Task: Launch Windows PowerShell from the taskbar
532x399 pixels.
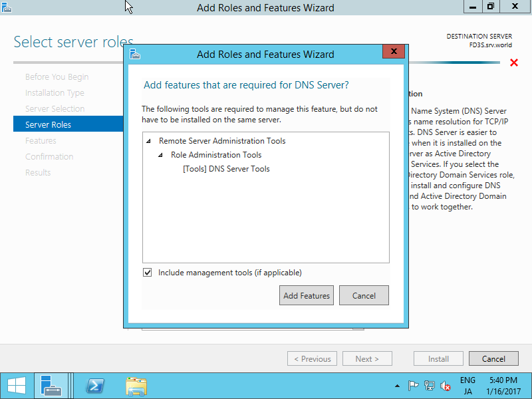Action: click(x=95, y=386)
